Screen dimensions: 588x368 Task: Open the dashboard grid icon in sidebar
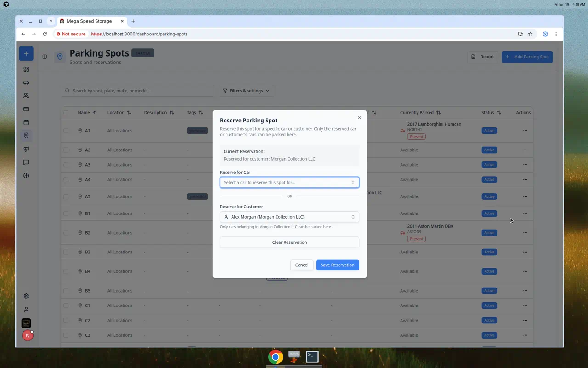click(26, 69)
